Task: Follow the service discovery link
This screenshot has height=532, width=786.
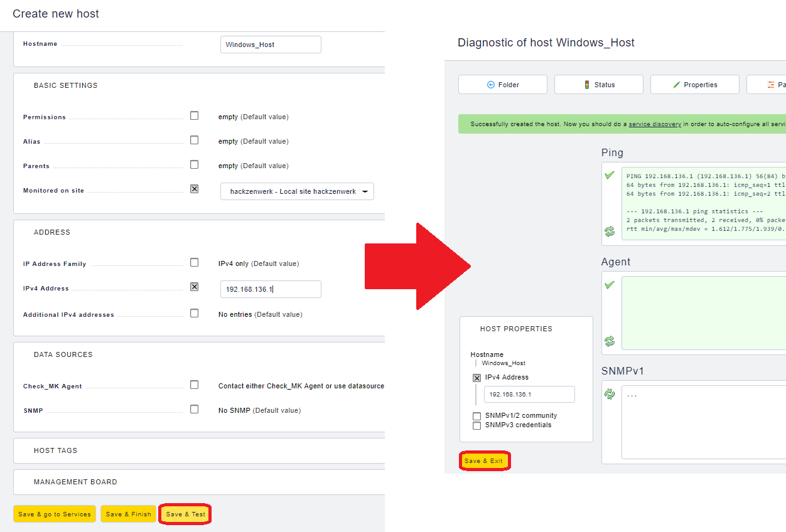Action: pyautogui.click(x=654, y=124)
